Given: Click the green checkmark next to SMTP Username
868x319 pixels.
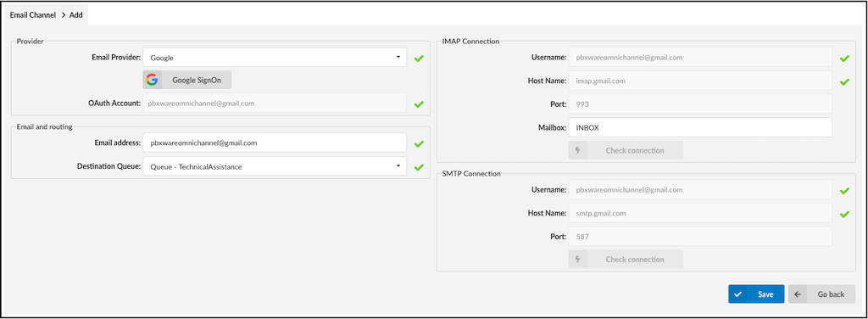Looking at the screenshot, I should pyautogui.click(x=844, y=191).
